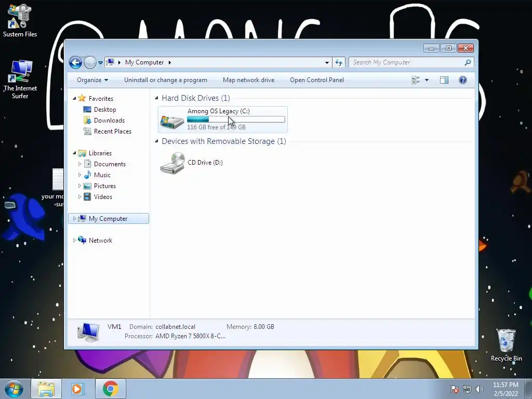Open the Organize menu
This screenshot has height=399, width=532.
pyautogui.click(x=92, y=80)
